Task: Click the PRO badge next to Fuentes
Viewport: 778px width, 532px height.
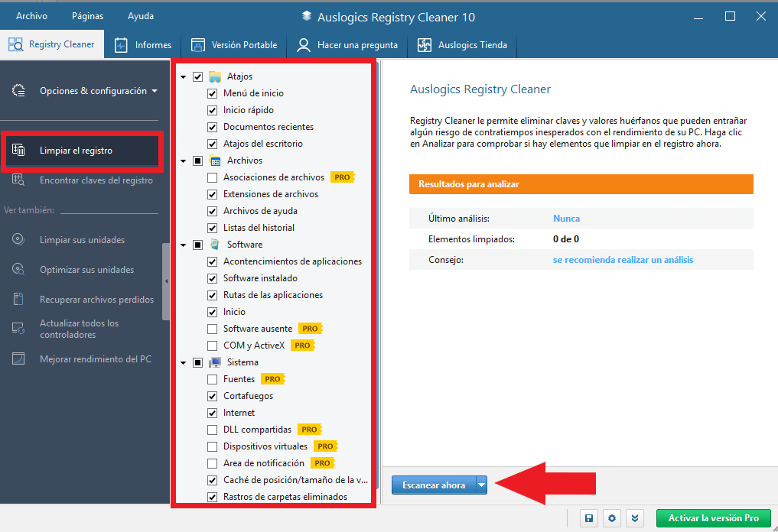Action: (272, 379)
